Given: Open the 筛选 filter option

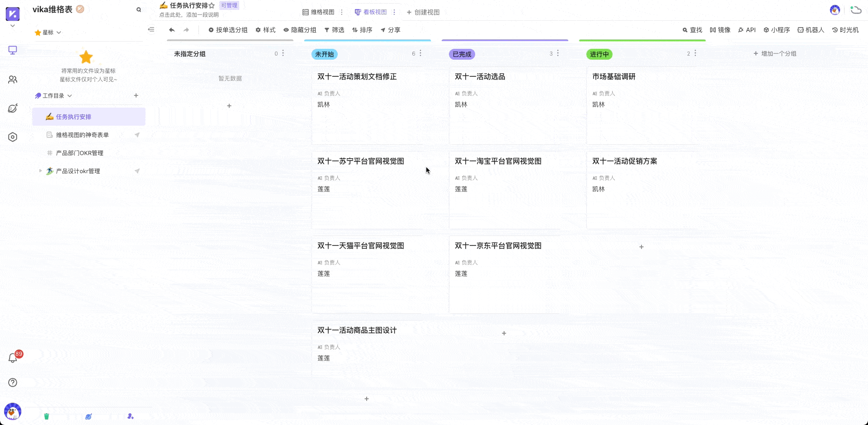Looking at the screenshot, I should coord(334,30).
